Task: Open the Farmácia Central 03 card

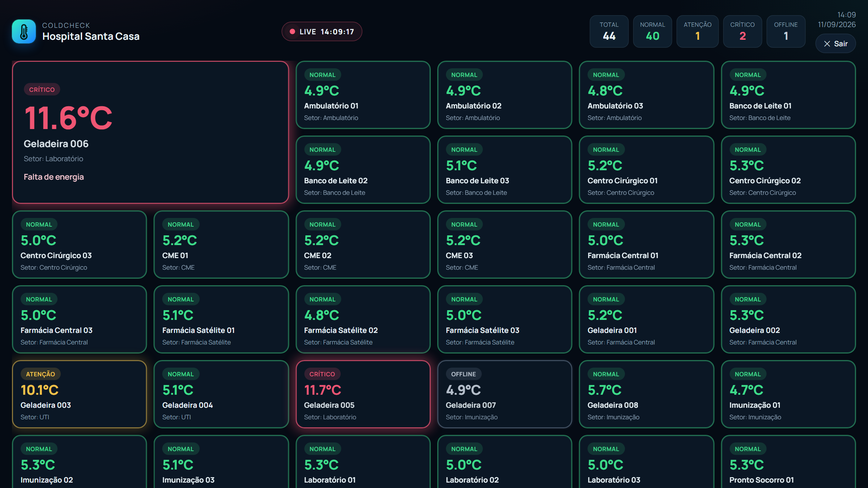Action: [x=80, y=320]
